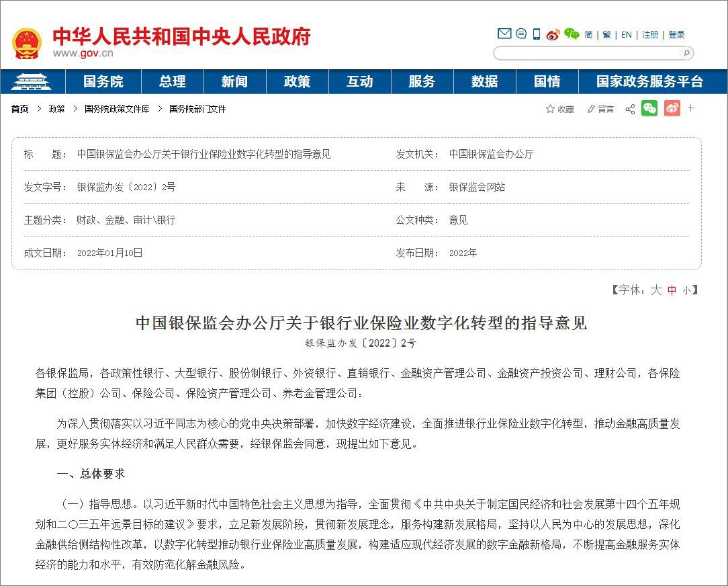Click the heading 一、总体要求
Screen dimensions: 728x586
(x=91, y=474)
